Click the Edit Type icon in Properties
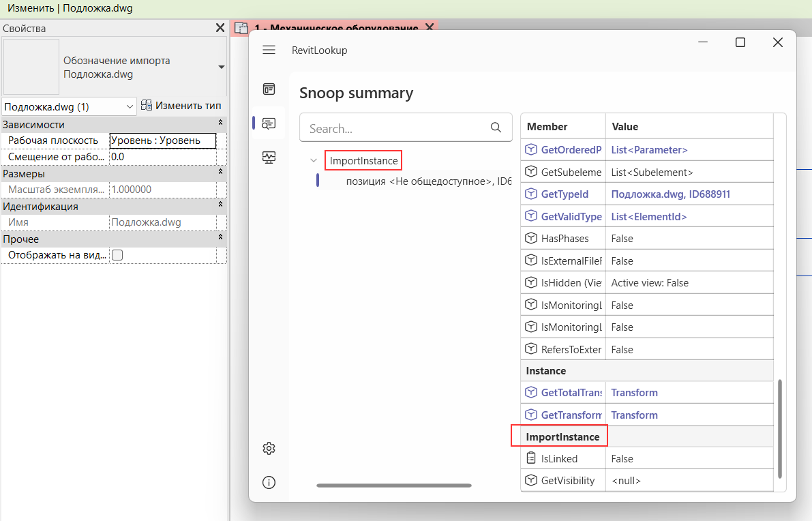This screenshot has height=521, width=812. 147,106
